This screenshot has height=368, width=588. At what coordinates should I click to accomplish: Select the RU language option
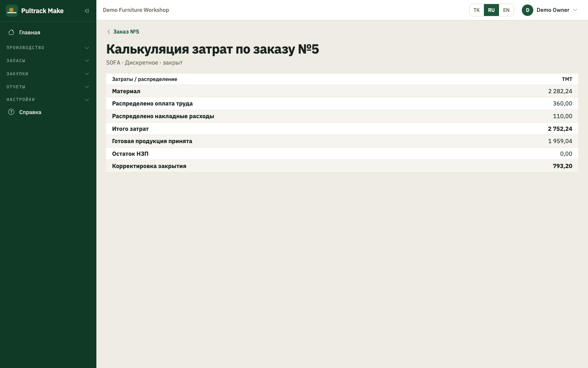491,10
